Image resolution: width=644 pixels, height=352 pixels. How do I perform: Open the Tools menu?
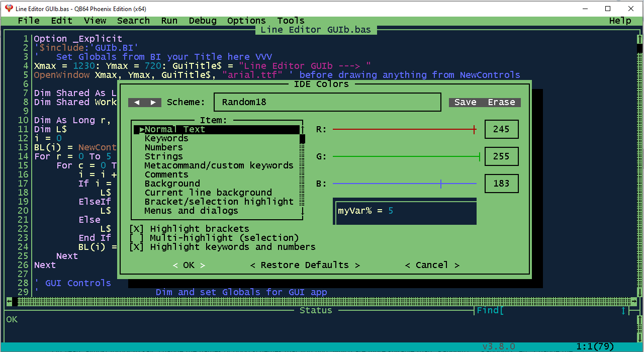click(x=291, y=21)
